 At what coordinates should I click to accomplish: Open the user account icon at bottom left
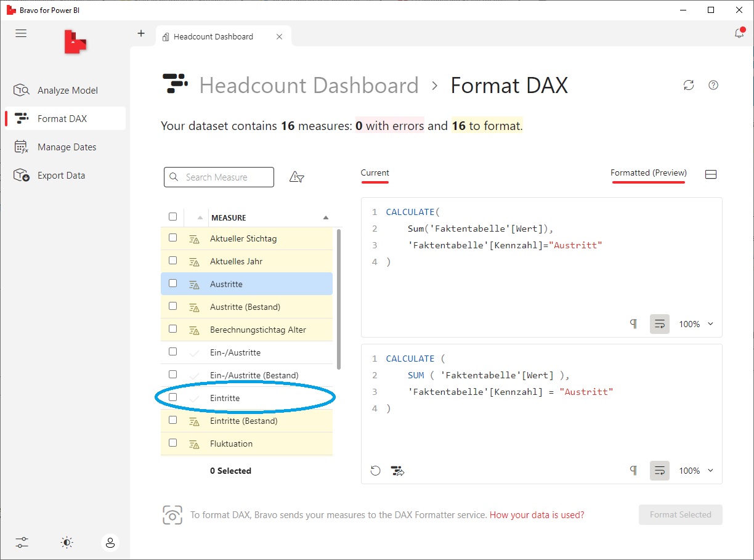pos(110,543)
